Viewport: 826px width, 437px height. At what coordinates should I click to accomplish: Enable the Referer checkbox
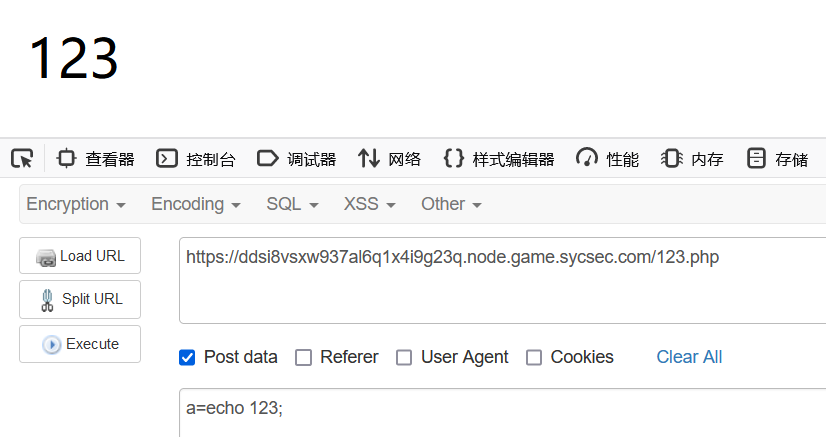(303, 357)
